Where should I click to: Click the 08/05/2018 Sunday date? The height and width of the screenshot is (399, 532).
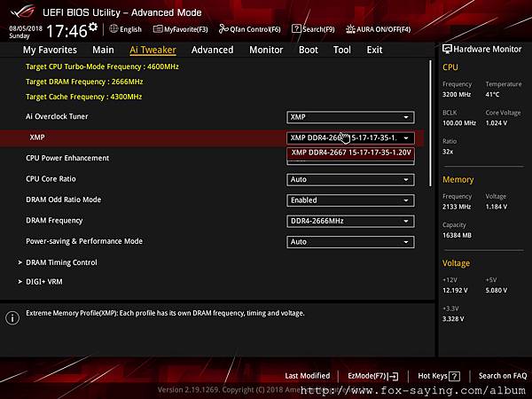pos(26,32)
